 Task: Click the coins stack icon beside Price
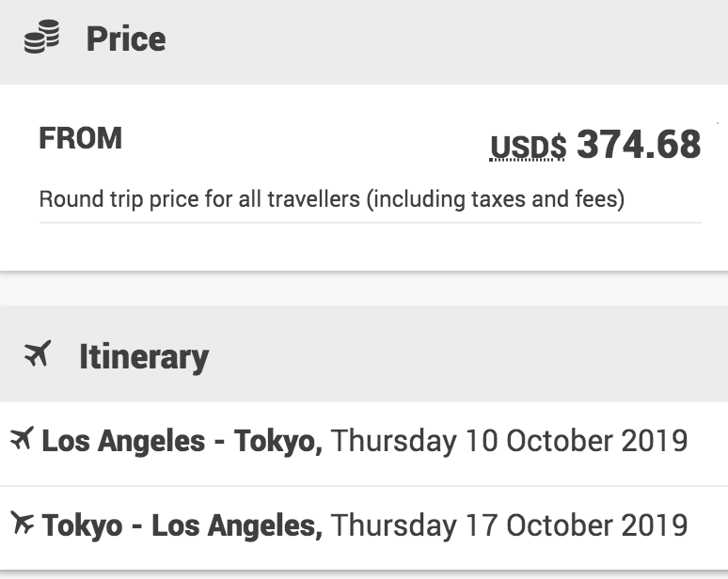click(x=42, y=39)
